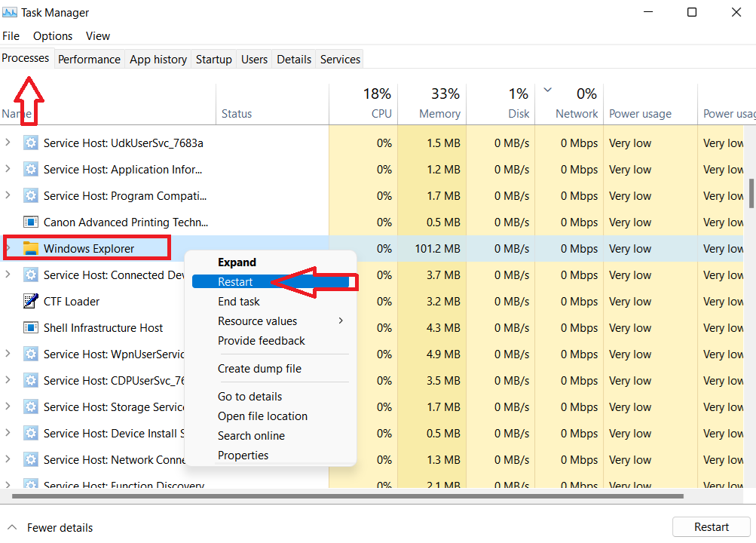
Task: Click gear icon of Service Host: Application Infor...
Action: point(31,169)
